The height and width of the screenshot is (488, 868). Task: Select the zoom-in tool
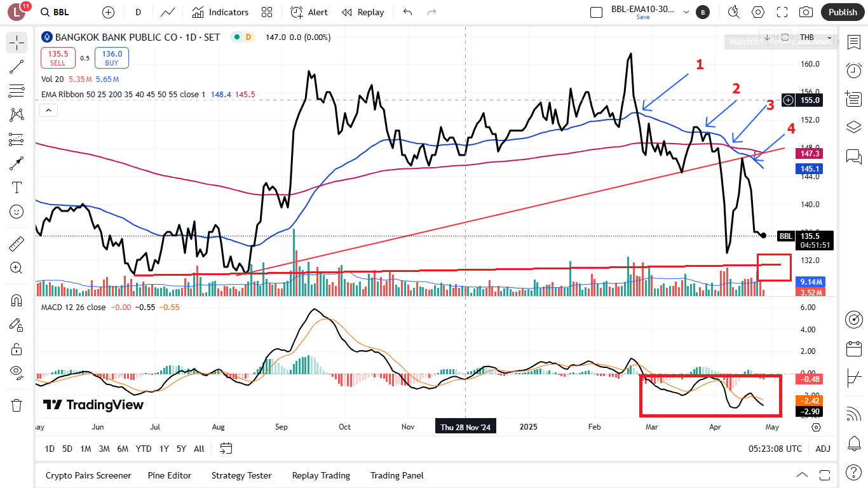tap(17, 268)
